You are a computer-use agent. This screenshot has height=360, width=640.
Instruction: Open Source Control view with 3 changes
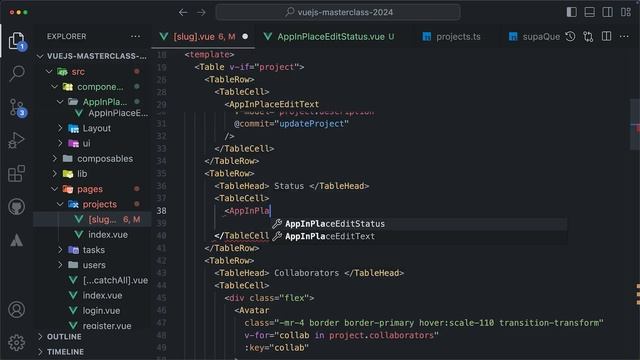pyautogui.click(x=17, y=108)
